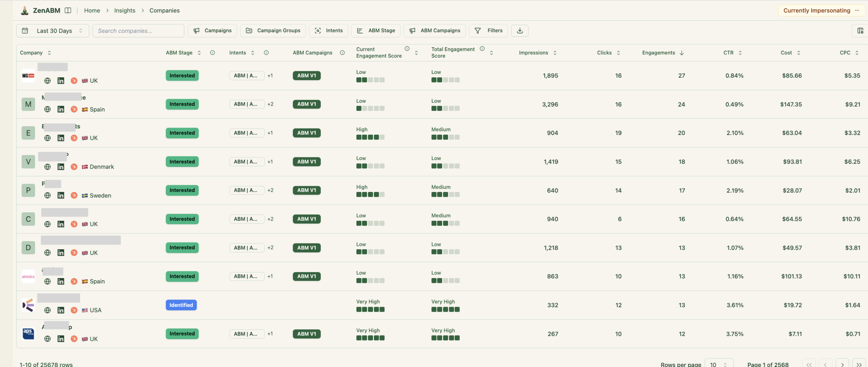Click the HubSpot icon on the Denmark row
This screenshot has width=868, height=367.
[x=74, y=167]
